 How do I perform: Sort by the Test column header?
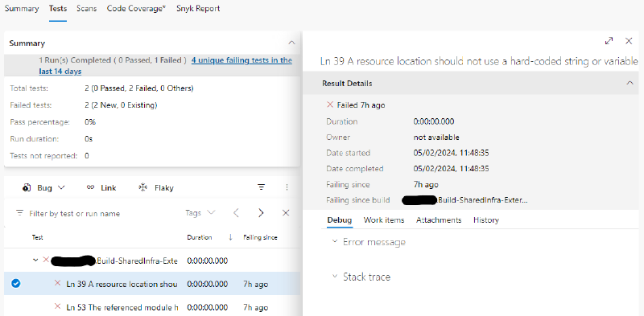click(37, 237)
